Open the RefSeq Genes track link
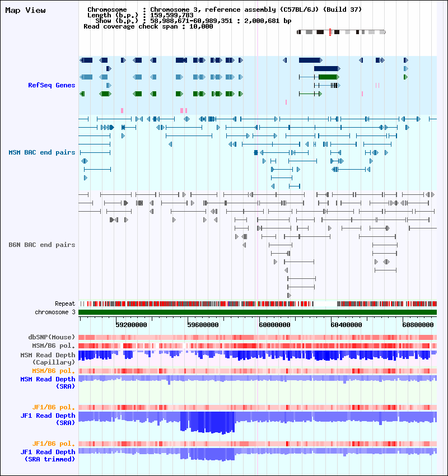 point(52,85)
